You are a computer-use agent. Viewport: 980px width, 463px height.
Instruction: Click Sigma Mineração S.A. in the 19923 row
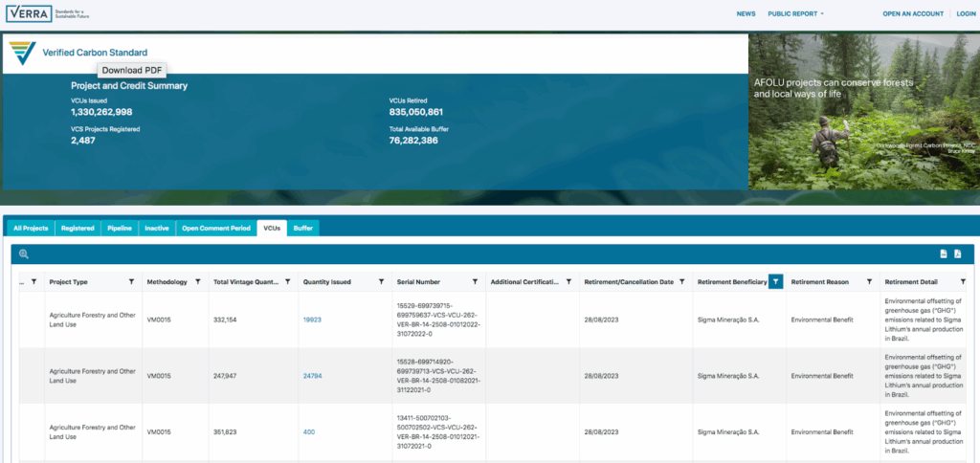pyautogui.click(x=728, y=320)
